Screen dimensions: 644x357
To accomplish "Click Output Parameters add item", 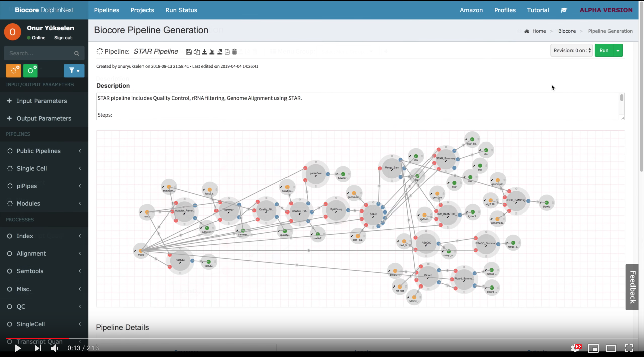I will point(44,118).
